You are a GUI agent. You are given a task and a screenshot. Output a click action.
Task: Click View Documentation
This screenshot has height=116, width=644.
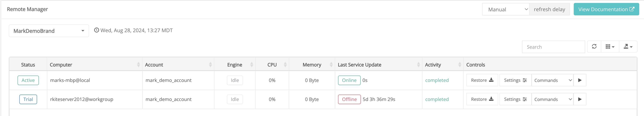click(606, 9)
